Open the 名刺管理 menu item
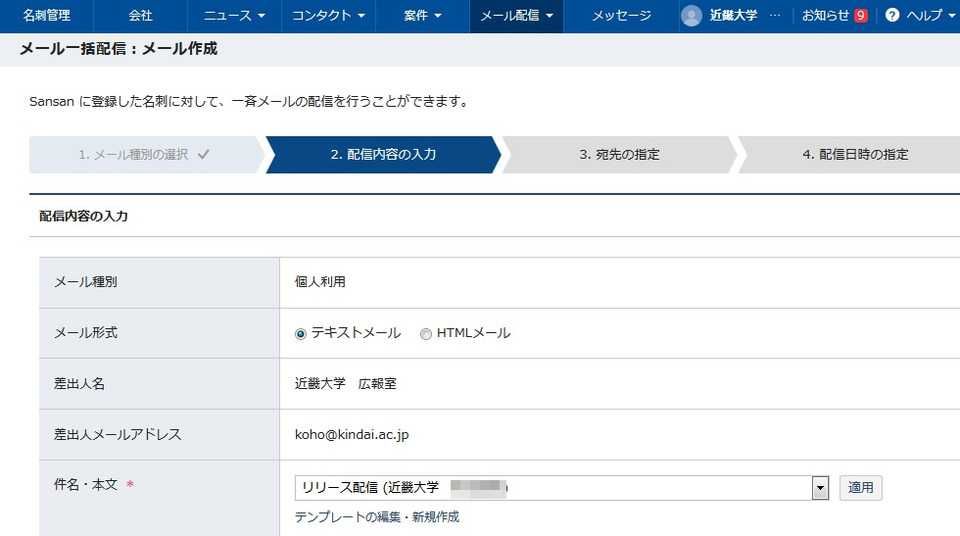Screen dimensions: 960x536 [47, 15]
